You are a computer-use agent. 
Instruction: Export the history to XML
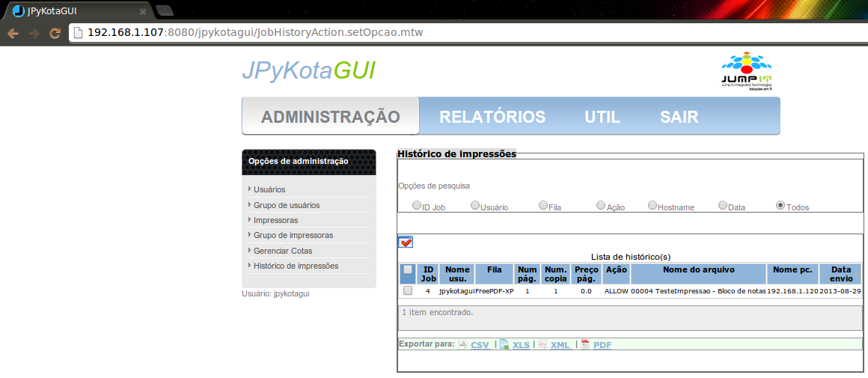click(560, 345)
